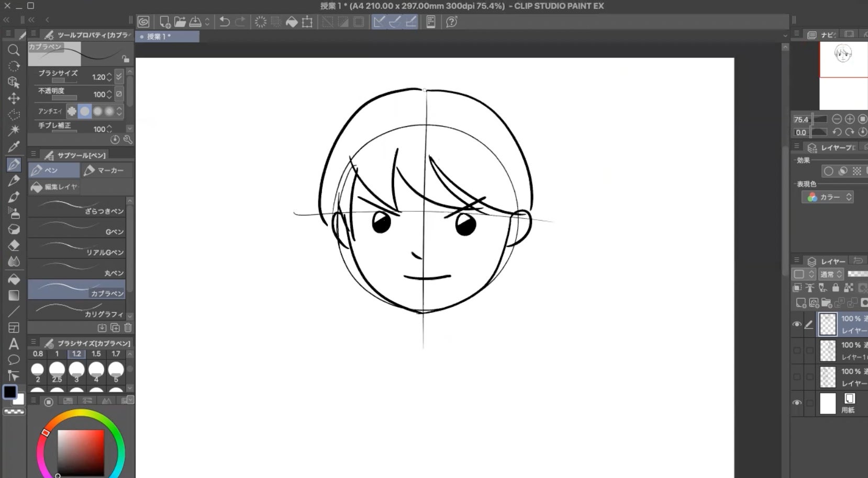Select the Fill bucket tool

(x=14, y=279)
